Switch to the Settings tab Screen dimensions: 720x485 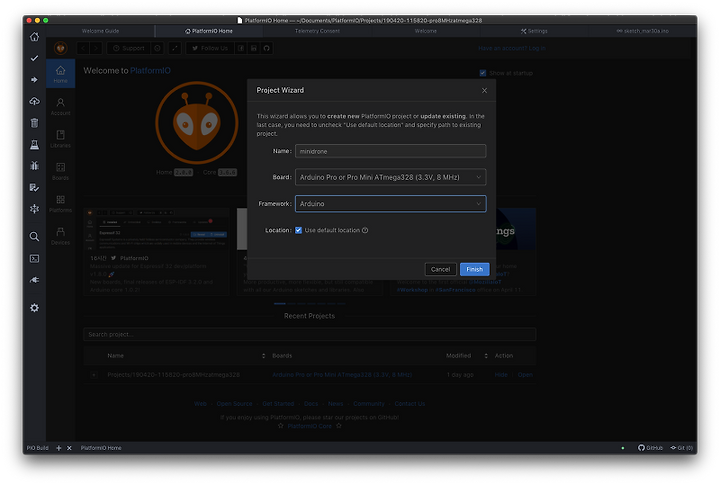[534, 31]
